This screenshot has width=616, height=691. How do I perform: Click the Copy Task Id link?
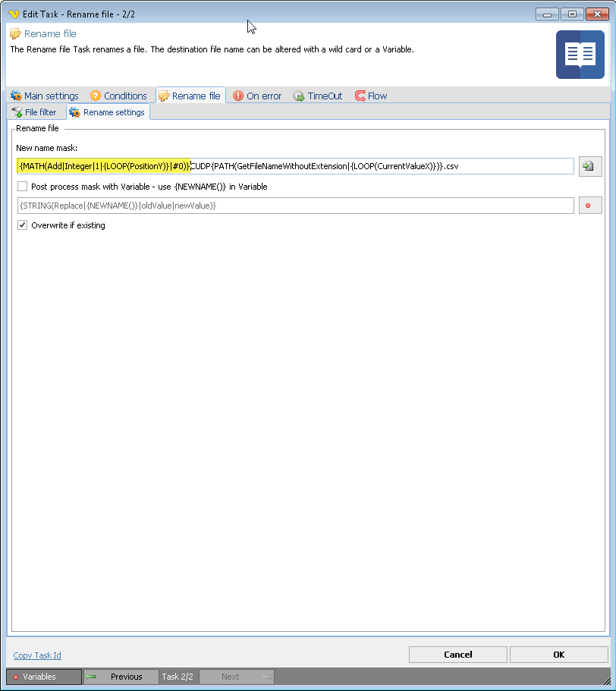(x=37, y=655)
